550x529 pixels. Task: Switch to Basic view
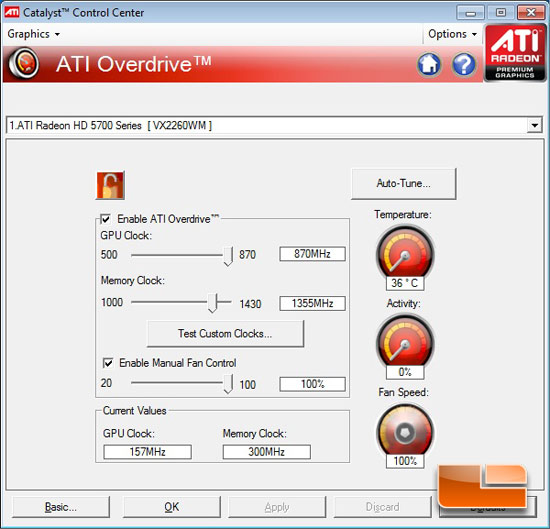coord(61,507)
